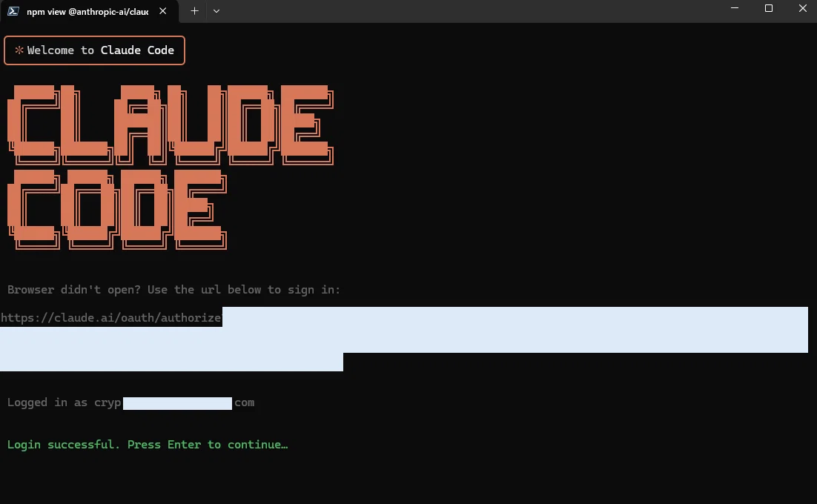Click the "Logged in as" status line
The width and height of the screenshot is (817, 504).
point(130,402)
